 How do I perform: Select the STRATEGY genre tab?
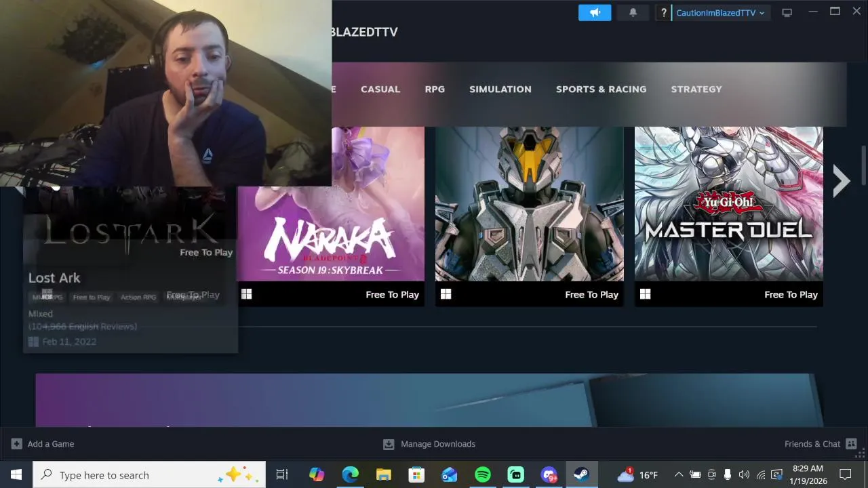tap(696, 89)
